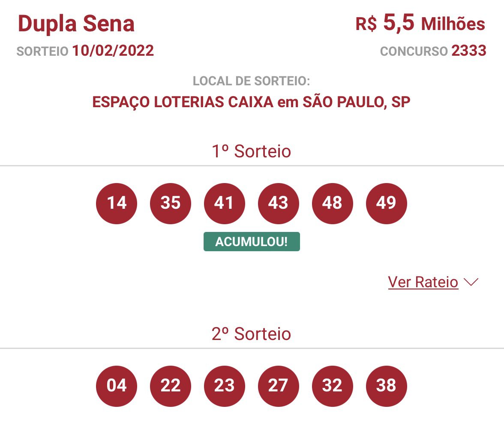This screenshot has height=427, width=504.
Task: Click the Dupla Sena title
Action: [76, 24]
